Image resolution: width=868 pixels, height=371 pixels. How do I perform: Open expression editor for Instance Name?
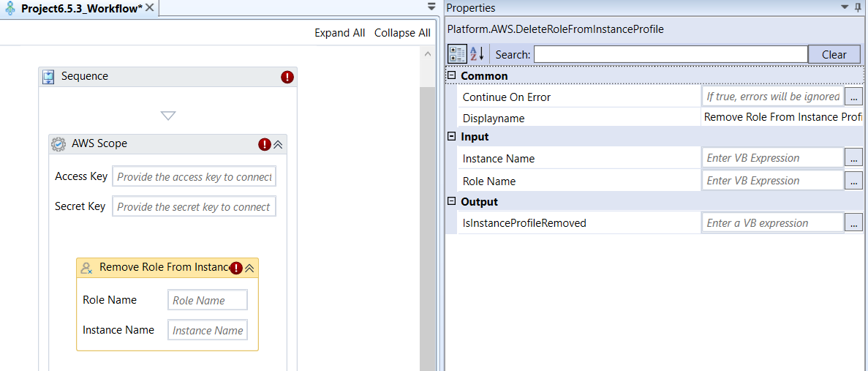coord(853,158)
